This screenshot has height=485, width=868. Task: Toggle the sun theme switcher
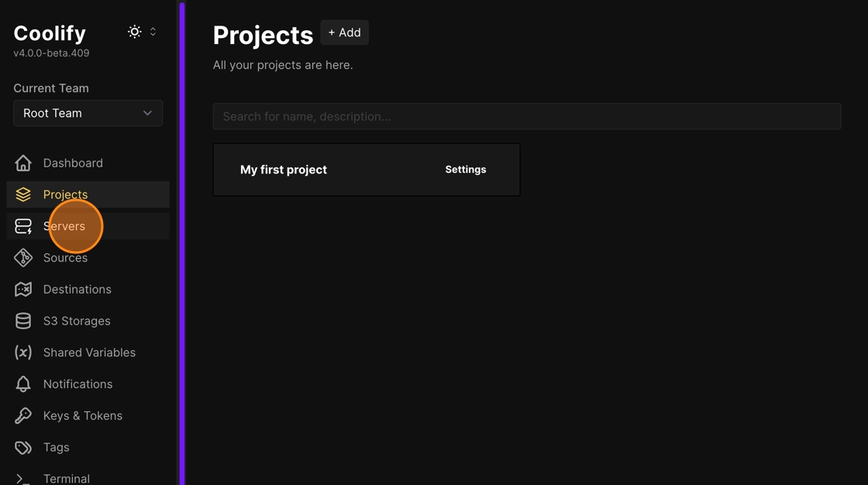[135, 32]
